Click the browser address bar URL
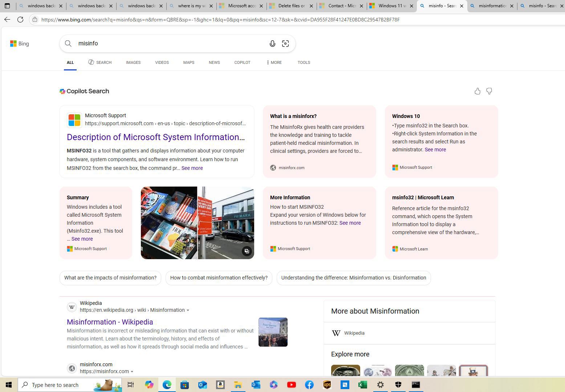 click(220, 20)
